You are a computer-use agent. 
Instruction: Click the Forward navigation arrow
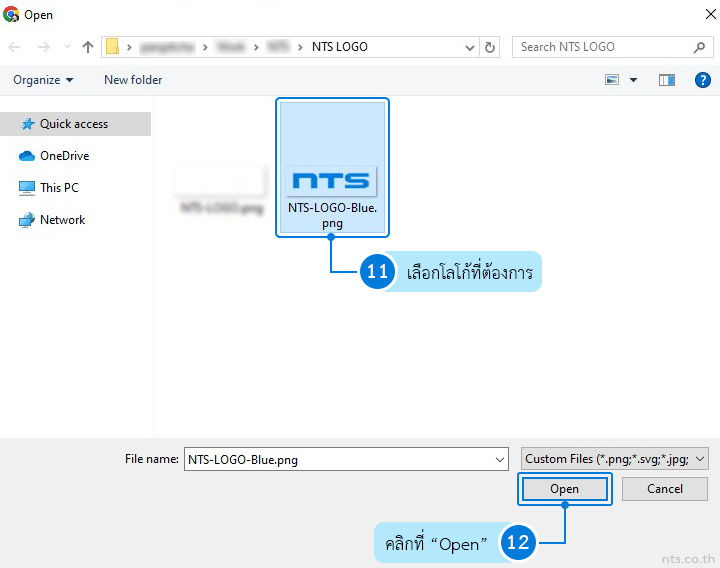coord(44,47)
